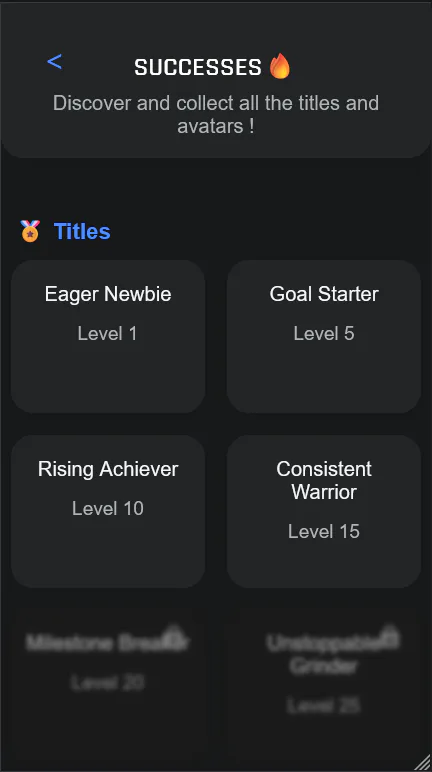Grab the resize handle in window corner
432x772 pixels.
pos(421,762)
